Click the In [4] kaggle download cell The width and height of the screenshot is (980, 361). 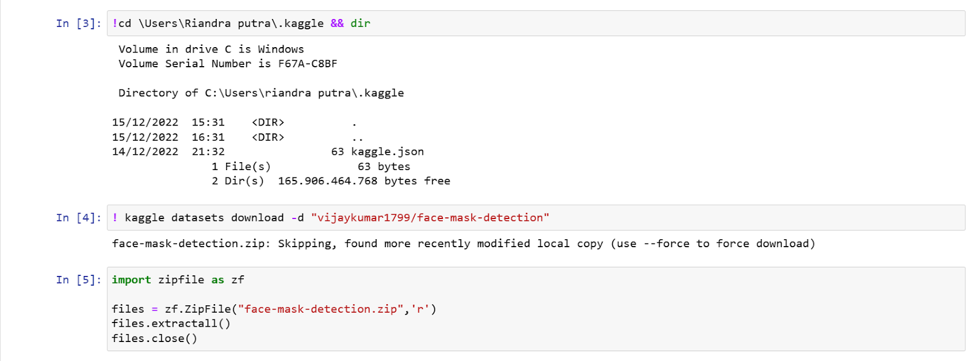(536, 218)
